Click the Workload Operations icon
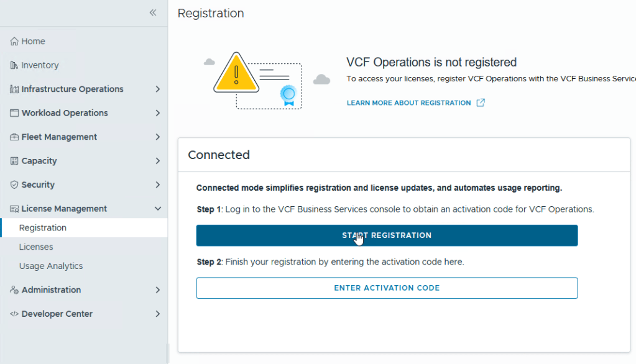The image size is (636, 364). (x=14, y=113)
